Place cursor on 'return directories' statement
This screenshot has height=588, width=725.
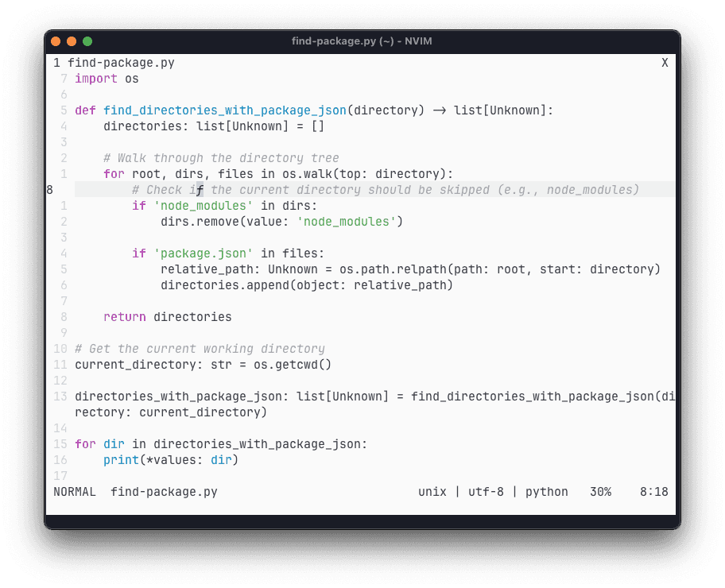point(167,317)
